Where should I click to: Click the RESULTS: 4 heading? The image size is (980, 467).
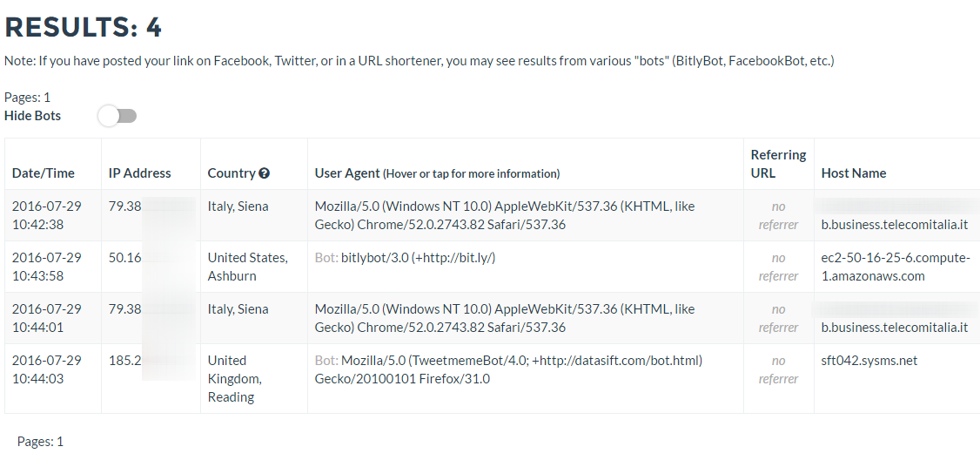point(84,28)
